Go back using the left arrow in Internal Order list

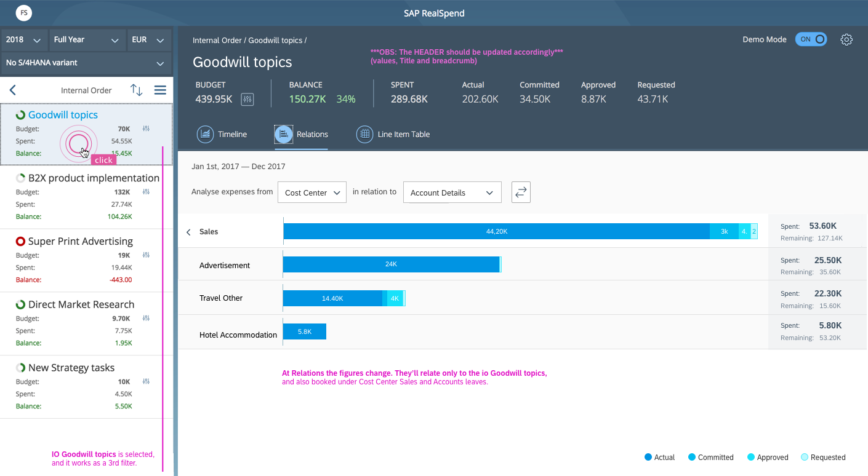point(12,90)
